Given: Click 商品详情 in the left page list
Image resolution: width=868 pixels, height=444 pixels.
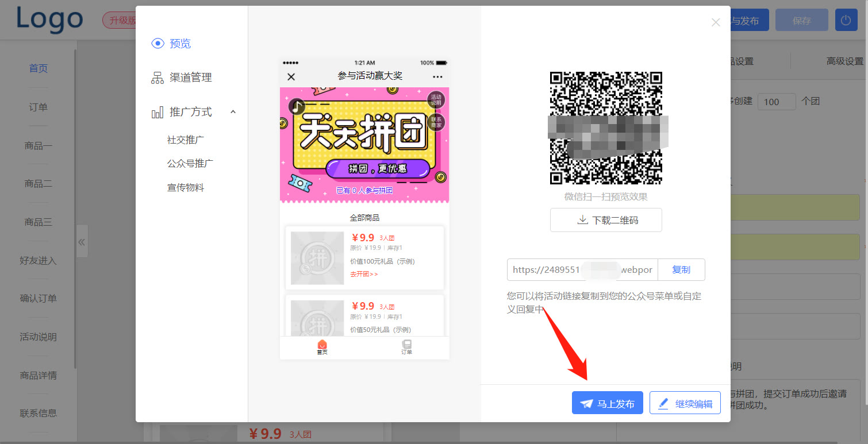Looking at the screenshot, I should coord(39,375).
